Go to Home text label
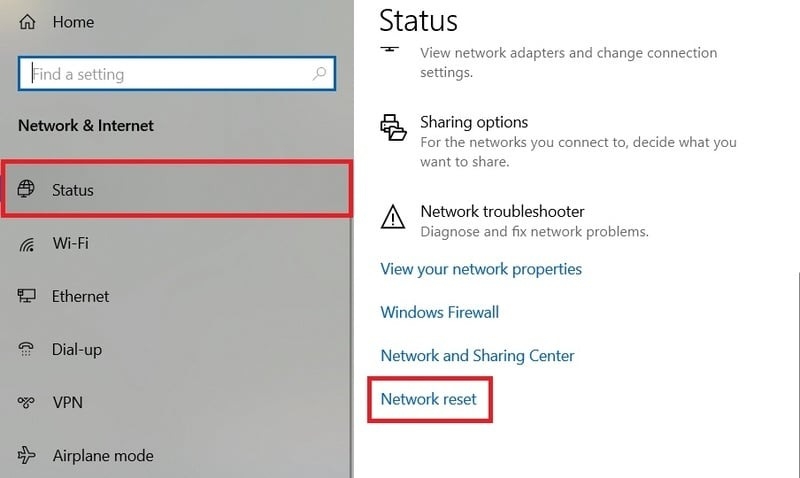 click(x=73, y=22)
